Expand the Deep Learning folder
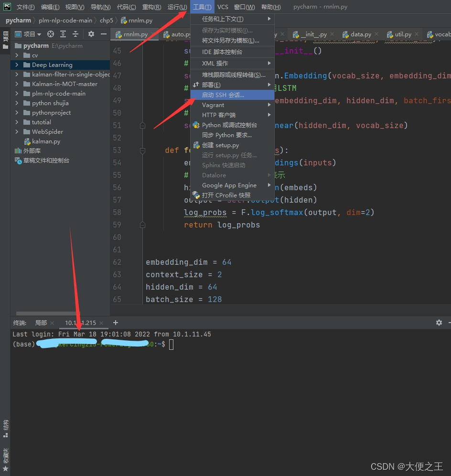451x476 pixels. [x=17, y=65]
